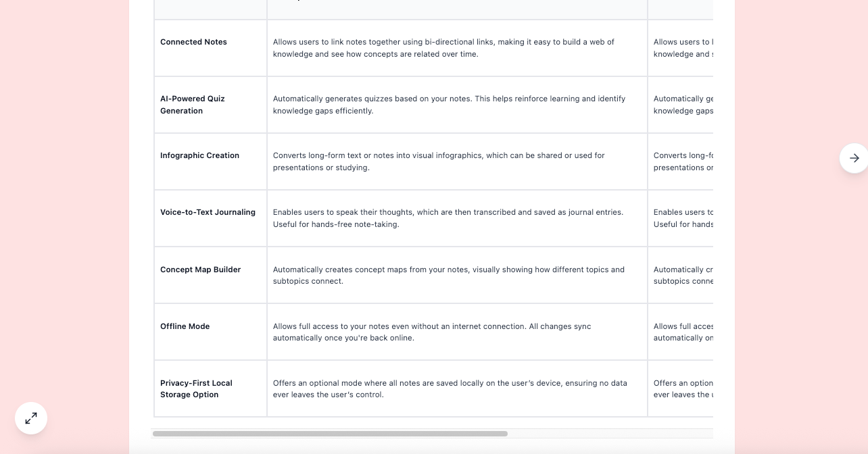
Task: Click the Infographic Creation feature name
Action: pyautogui.click(x=199, y=155)
